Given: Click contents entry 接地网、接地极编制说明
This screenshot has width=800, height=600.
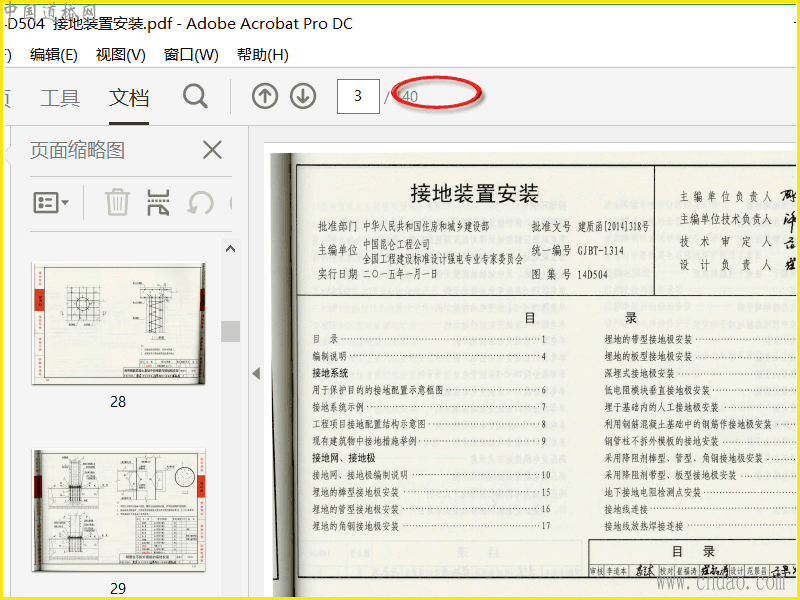Looking at the screenshot, I should click(x=360, y=475).
